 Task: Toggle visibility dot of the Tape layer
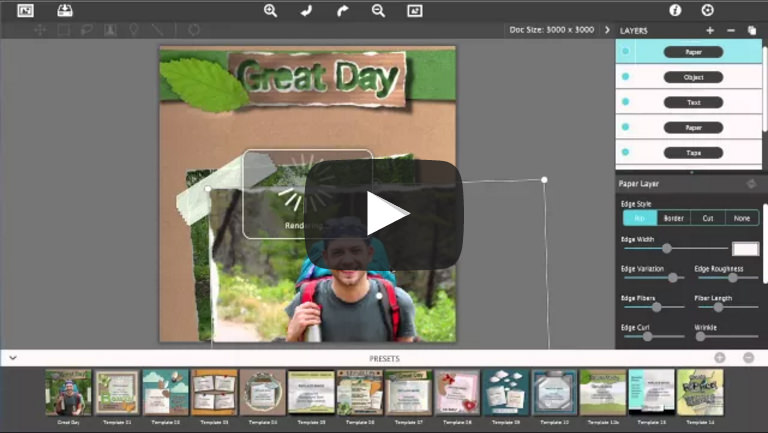(625, 152)
